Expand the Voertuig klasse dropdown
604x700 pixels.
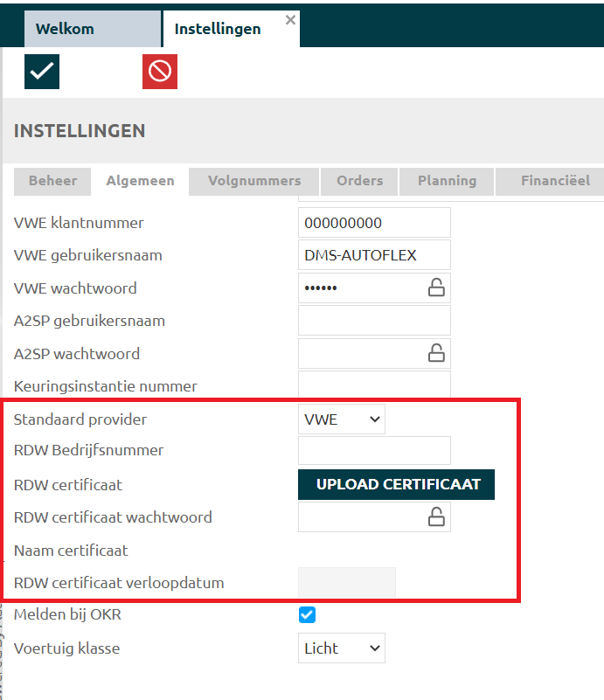(341, 648)
